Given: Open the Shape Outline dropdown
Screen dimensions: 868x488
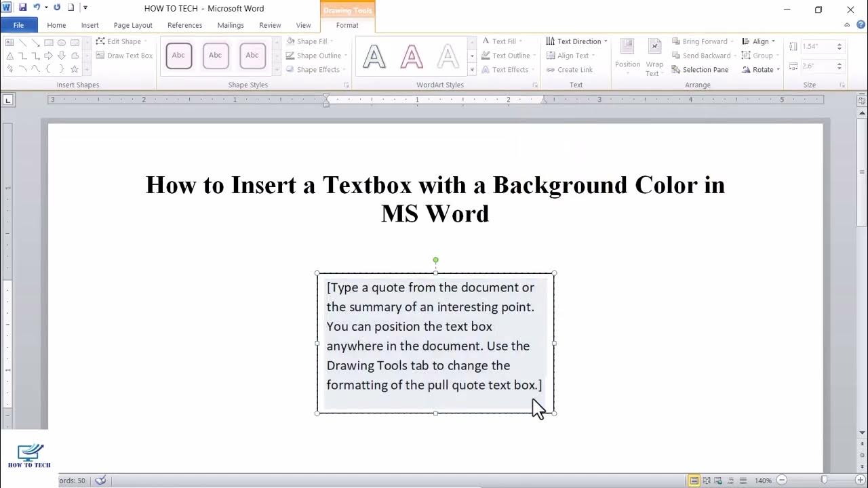Looking at the screenshot, I should point(317,56).
